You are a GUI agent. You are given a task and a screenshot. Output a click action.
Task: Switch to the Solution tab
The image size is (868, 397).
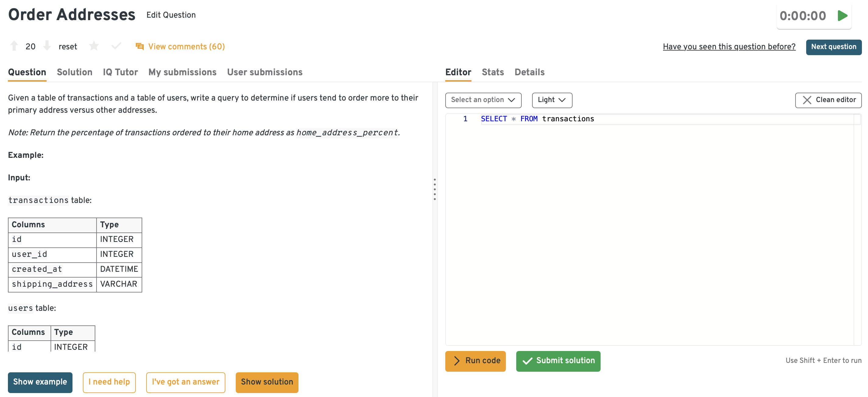75,73
